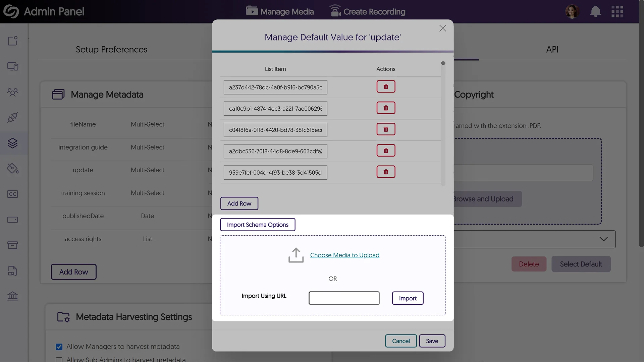
Task: Click the closed captions sidebar icon
Action: click(x=13, y=194)
